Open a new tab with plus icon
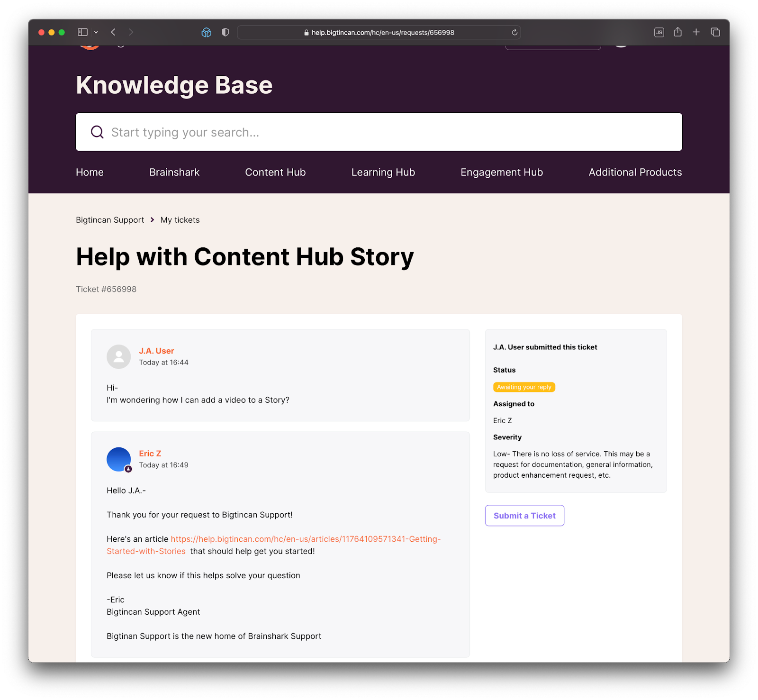 [696, 32]
